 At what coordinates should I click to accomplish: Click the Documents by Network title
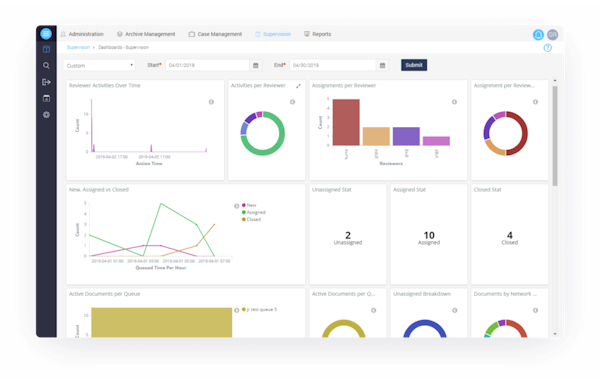[505, 294]
